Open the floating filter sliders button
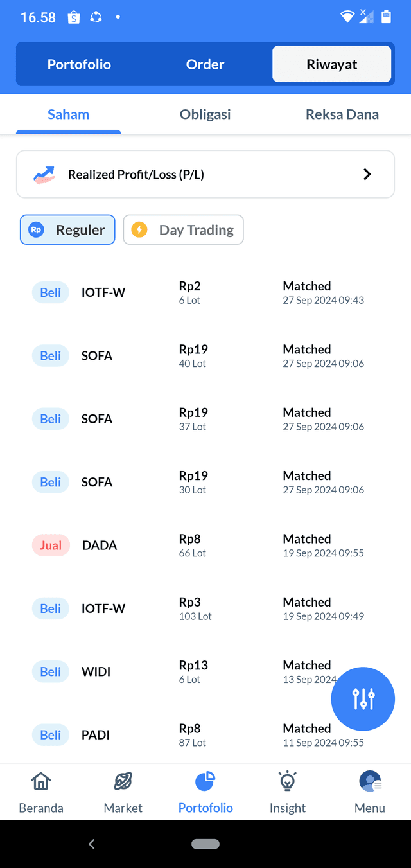Viewport: 411px width, 868px height. pyautogui.click(x=363, y=699)
